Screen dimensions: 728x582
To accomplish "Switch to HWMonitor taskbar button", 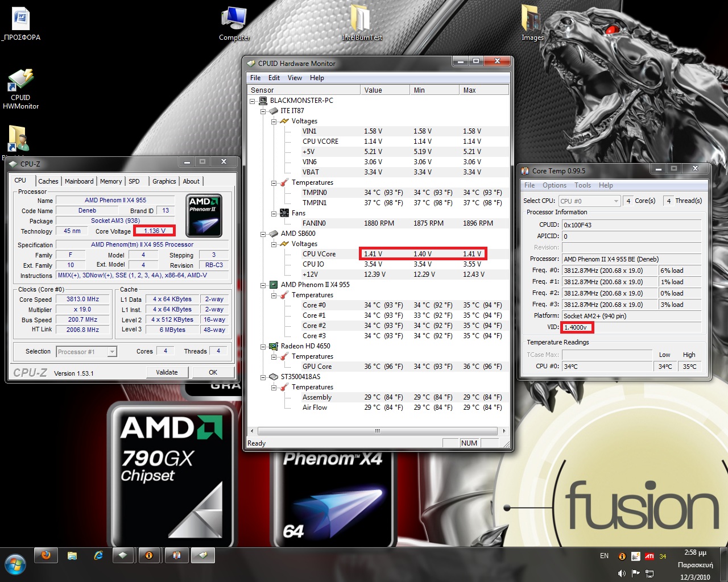I will point(203,556).
